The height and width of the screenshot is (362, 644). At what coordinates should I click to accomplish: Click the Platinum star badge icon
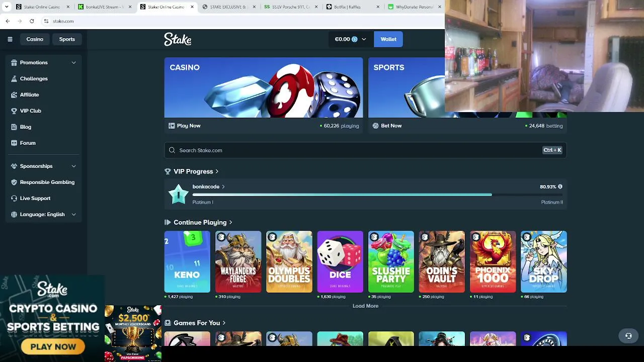(x=178, y=194)
